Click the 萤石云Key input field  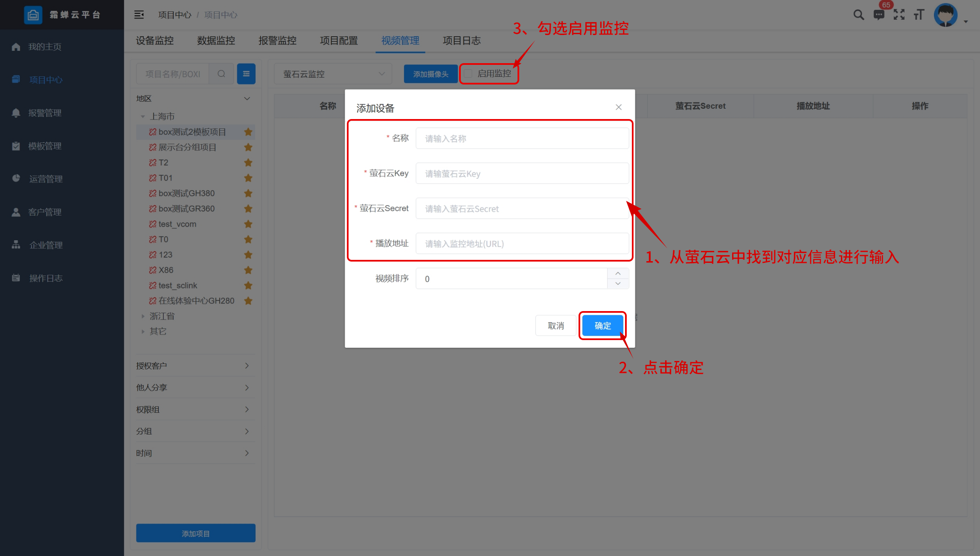coord(522,174)
